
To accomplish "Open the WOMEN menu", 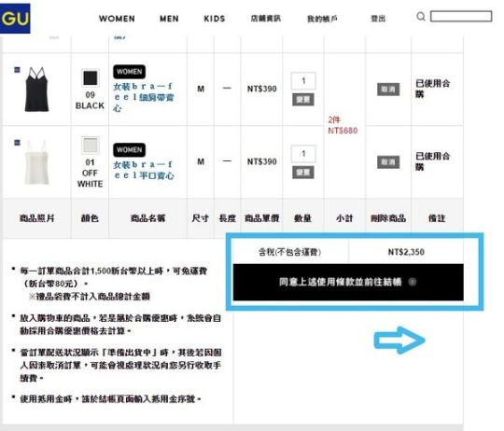I will [x=117, y=19].
